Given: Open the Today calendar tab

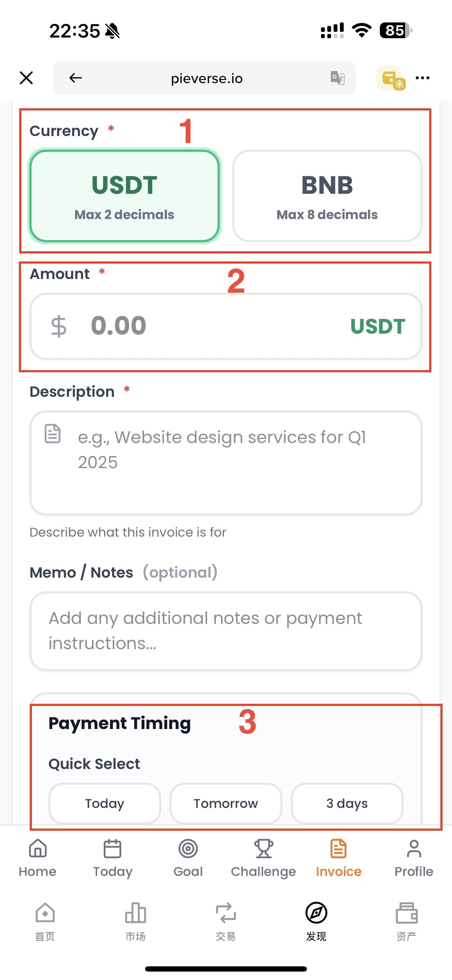Looking at the screenshot, I should [x=112, y=858].
